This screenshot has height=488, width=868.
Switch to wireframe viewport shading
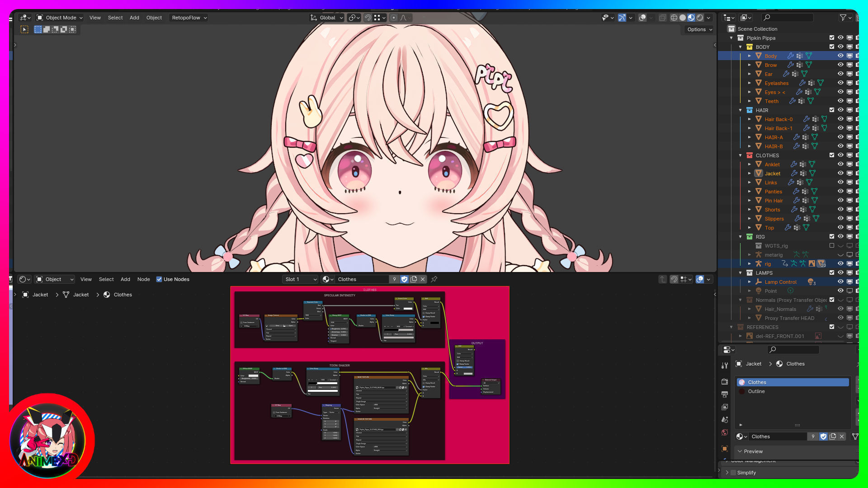point(674,18)
